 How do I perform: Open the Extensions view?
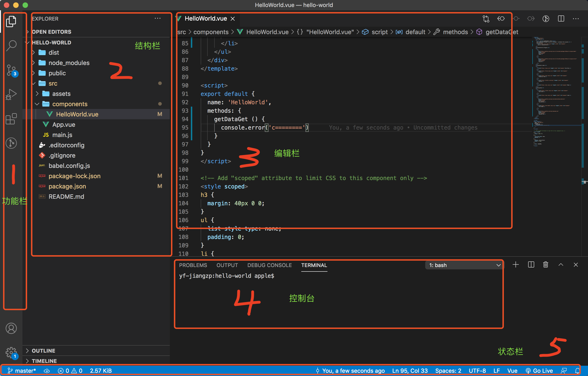point(11,119)
